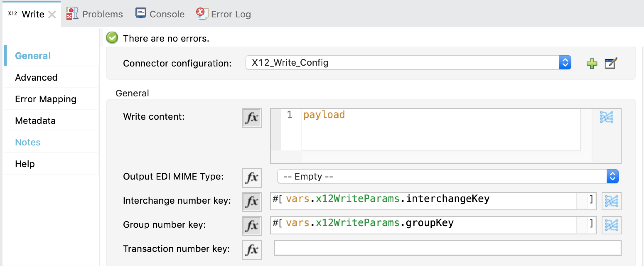644x266 pixels.
Task: Open the Connector configuration dropdown
Action: click(x=408, y=63)
